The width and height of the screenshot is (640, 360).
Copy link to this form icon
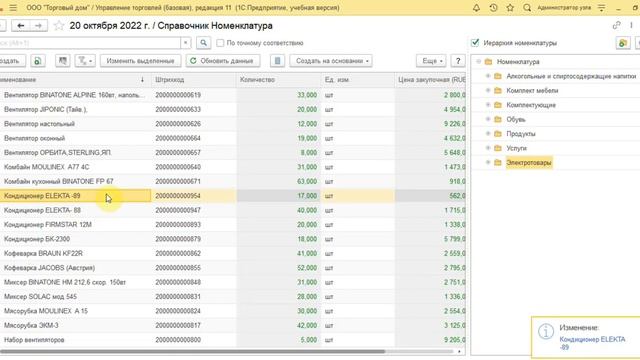click(x=616, y=25)
